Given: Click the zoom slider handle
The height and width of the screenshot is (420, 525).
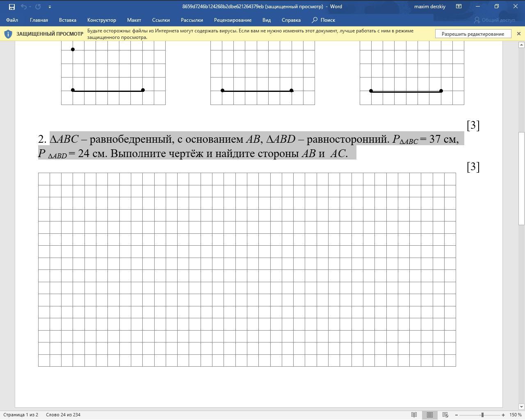Looking at the screenshot, I should 482,415.
